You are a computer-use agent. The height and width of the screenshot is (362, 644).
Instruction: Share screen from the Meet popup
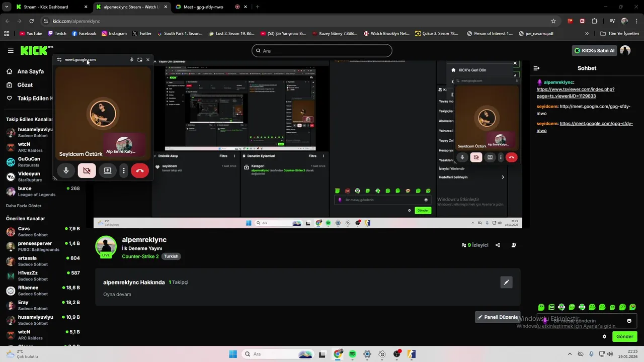107,170
